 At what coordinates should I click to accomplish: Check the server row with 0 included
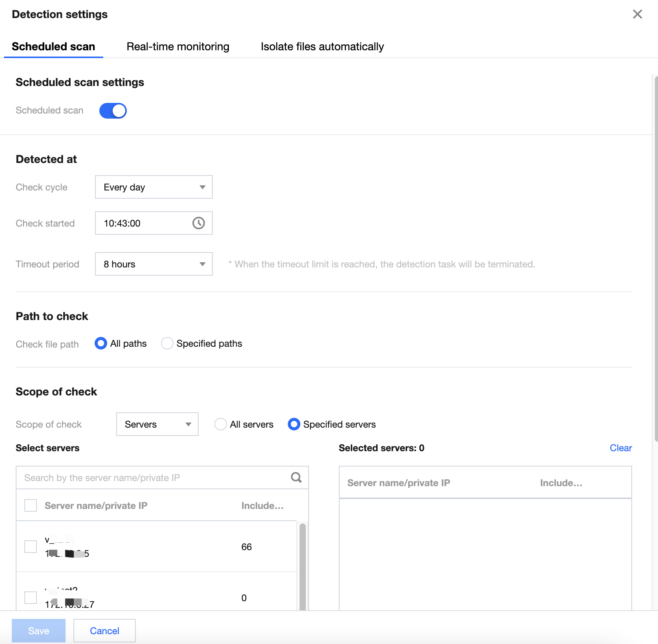31,598
